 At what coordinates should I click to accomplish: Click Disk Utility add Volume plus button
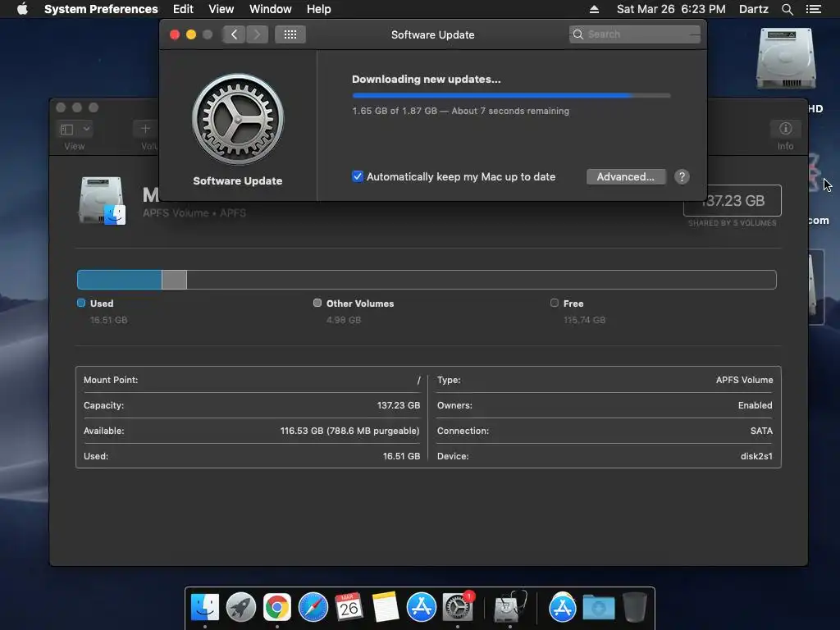click(145, 129)
